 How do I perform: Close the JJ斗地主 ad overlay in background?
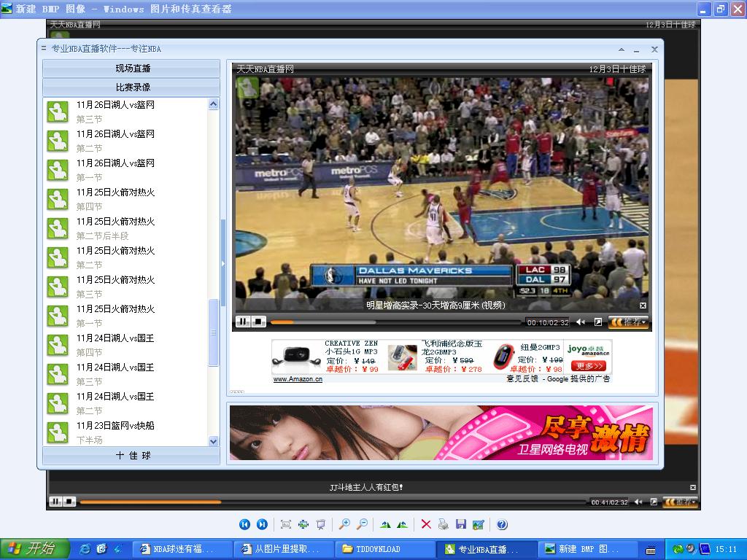693,487
